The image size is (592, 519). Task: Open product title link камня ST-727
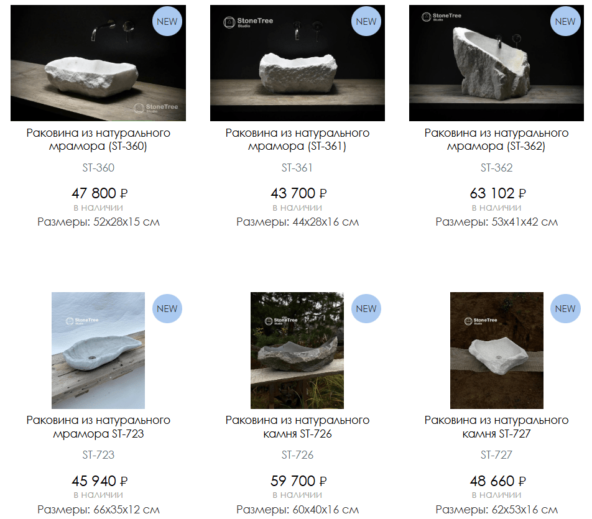coord(496,427)
